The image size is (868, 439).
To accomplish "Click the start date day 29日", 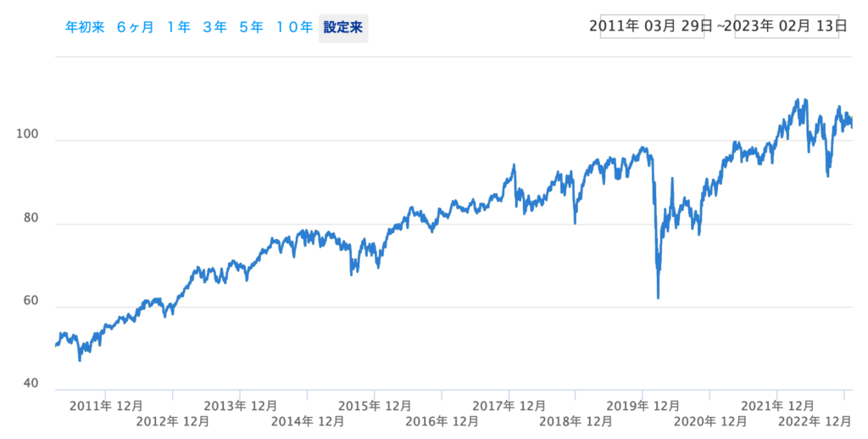I will (692, 26).
